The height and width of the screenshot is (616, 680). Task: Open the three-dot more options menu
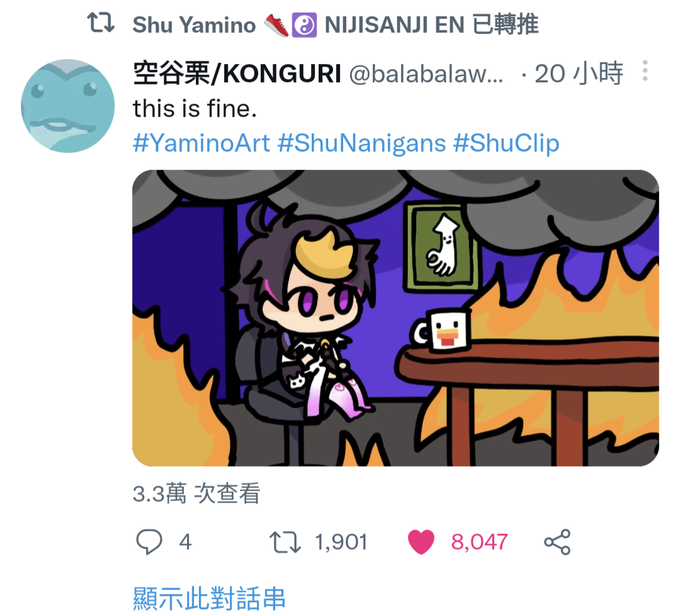pyautogui.click(x=645, y=71)
